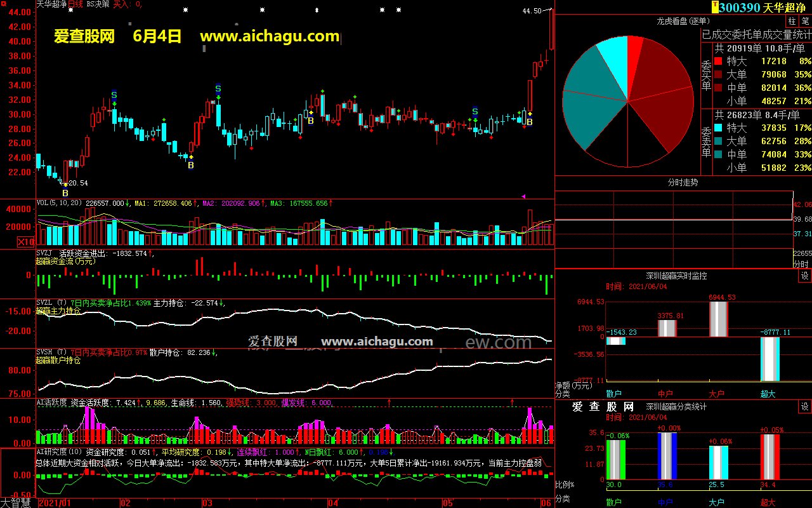Click the X10 volume scale box

click(25, 241)
